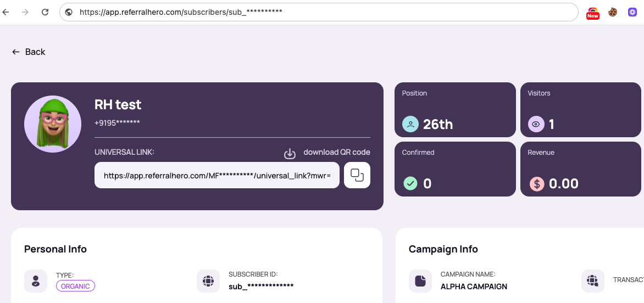Click the copy universal link icon button
This screenshot has width=644, height=303.
(x=357, y=175)
